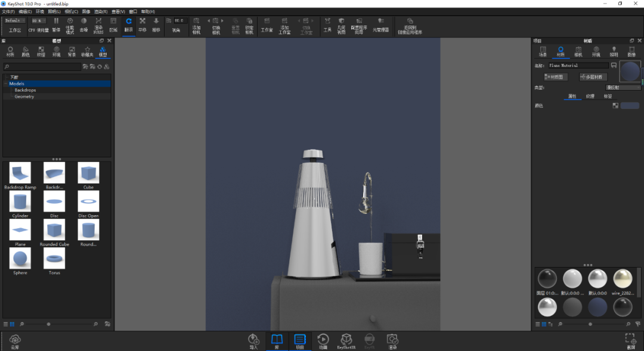This screenshot has width=644, height=351.
Task: Open the Light Manager (光管理器)
Action: pyautogui.click(x=380, y=25)
